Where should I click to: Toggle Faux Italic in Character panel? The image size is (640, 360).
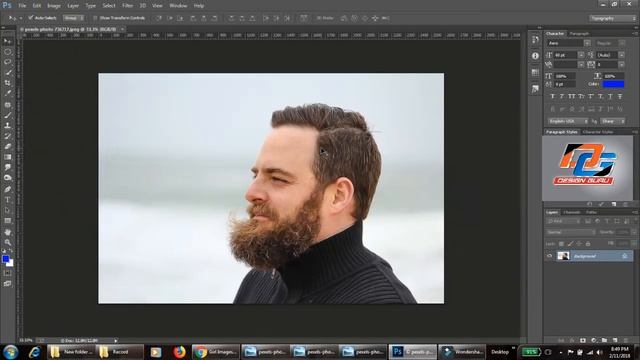[x=562, y=96]
